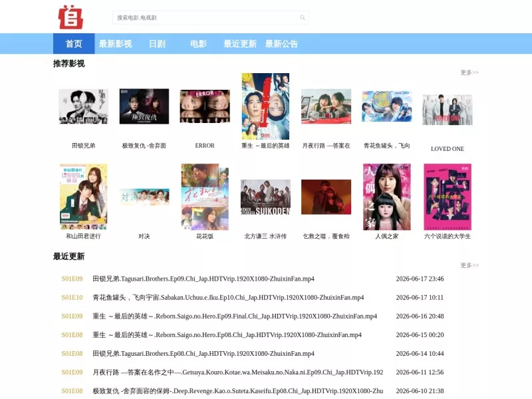Open 月夜行路 Getsuya.Kouro Ep09 file link

click(x=238, y=372)
